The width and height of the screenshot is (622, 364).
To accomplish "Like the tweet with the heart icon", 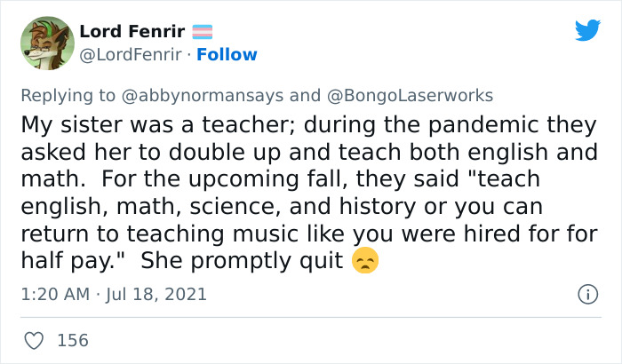I will pos(35,339).
